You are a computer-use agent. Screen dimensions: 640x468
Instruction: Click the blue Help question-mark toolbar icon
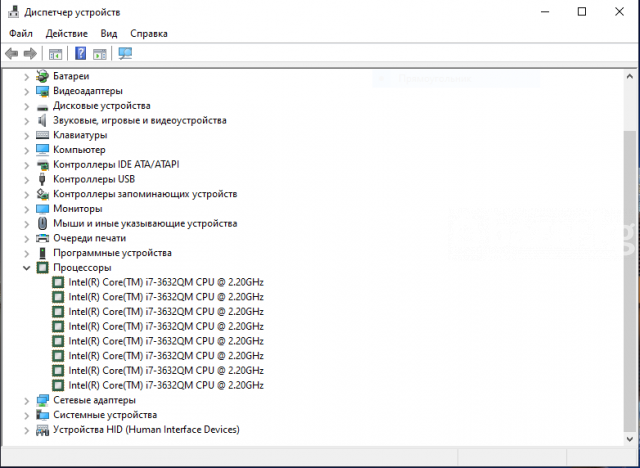pyautogui.click(x=80, y=53)
